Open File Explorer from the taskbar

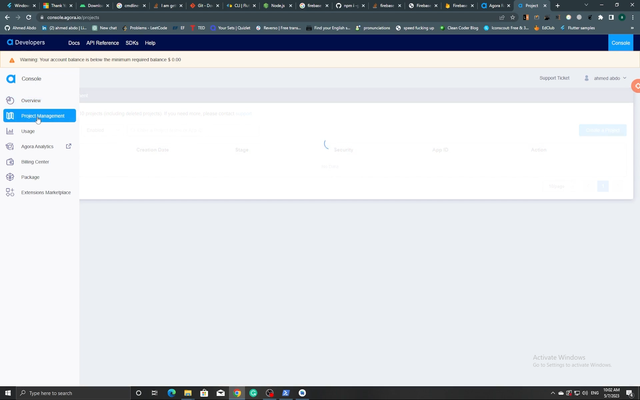[188, 393]
